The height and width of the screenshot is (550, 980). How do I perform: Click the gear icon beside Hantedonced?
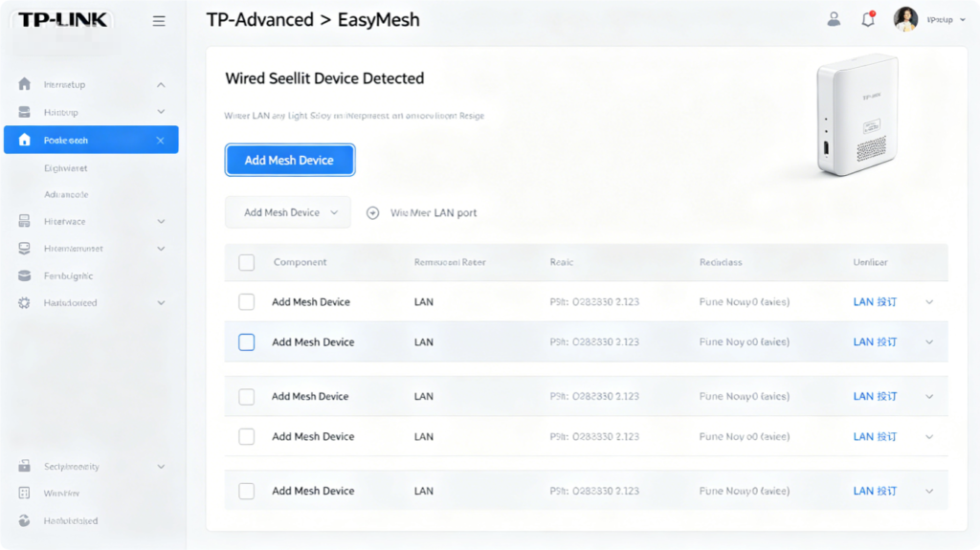click(24, 302)
